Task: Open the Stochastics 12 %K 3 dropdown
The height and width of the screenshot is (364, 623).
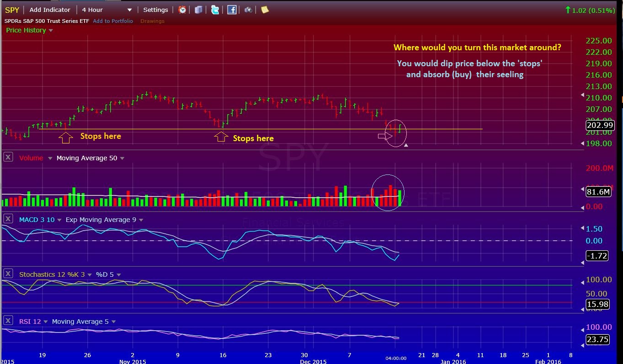Action: point(90,275)
